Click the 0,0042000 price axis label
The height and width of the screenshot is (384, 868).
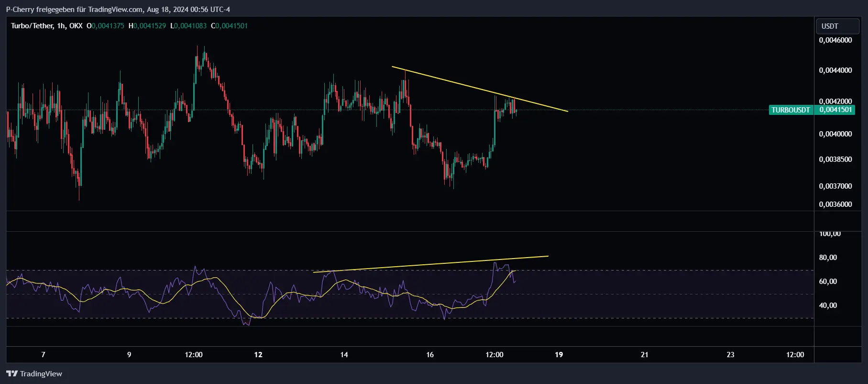click(x=835, y=101)
